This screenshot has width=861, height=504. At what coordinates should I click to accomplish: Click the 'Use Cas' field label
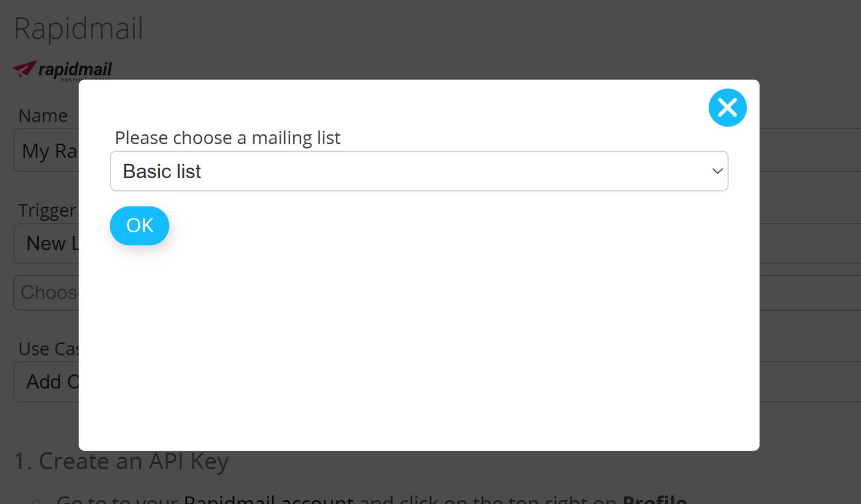48,349
